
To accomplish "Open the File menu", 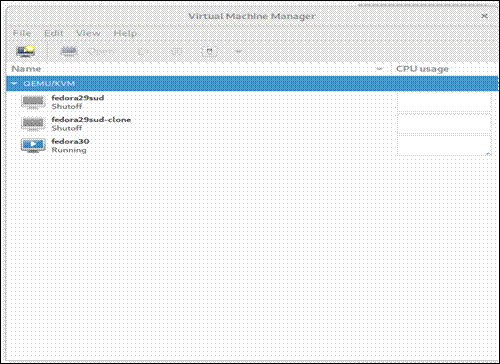I will [x=22, y=33].
